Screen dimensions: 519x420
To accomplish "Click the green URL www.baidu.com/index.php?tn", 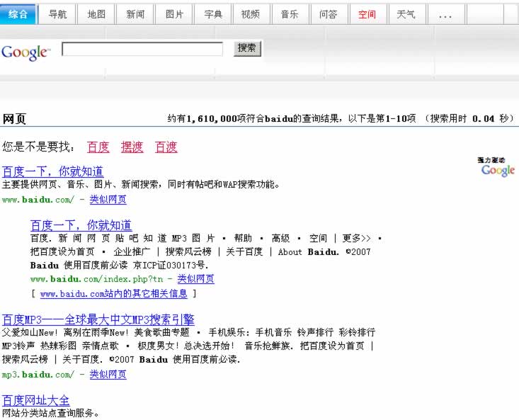I will pyautogui.click(x=97, y=279).
